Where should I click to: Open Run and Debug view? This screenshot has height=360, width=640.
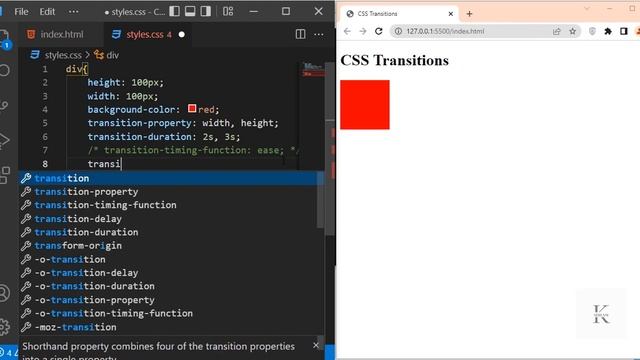(4, 140)
